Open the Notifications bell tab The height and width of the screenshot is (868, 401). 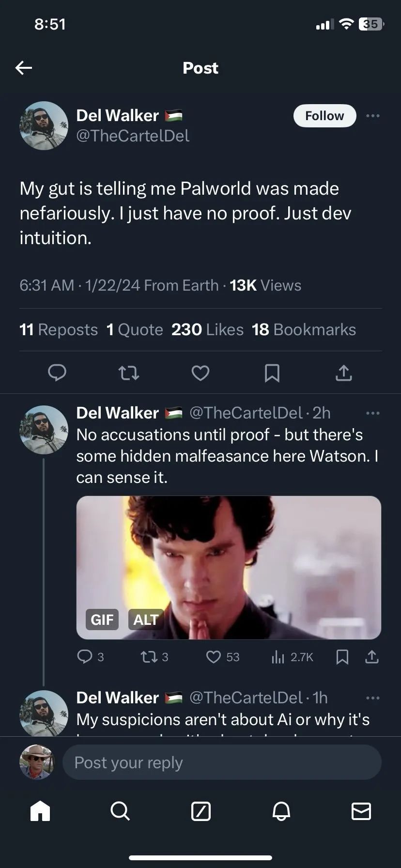[281, 810]
